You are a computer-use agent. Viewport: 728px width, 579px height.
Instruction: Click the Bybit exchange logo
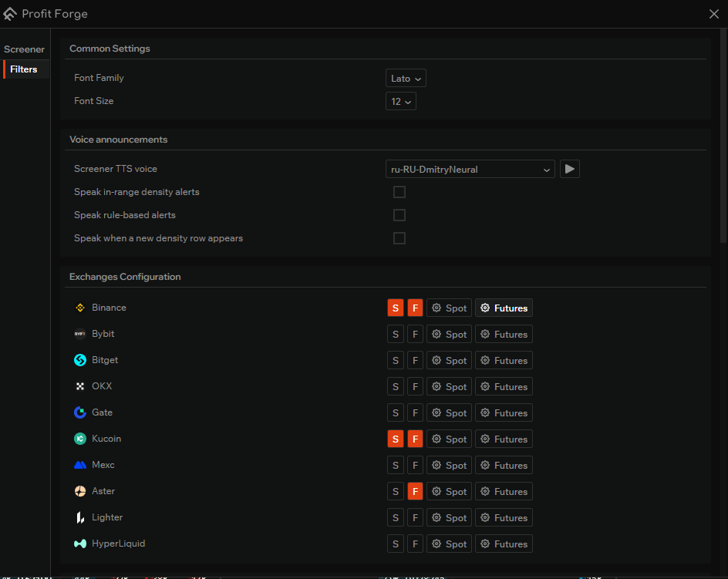[x=80, y=334]
